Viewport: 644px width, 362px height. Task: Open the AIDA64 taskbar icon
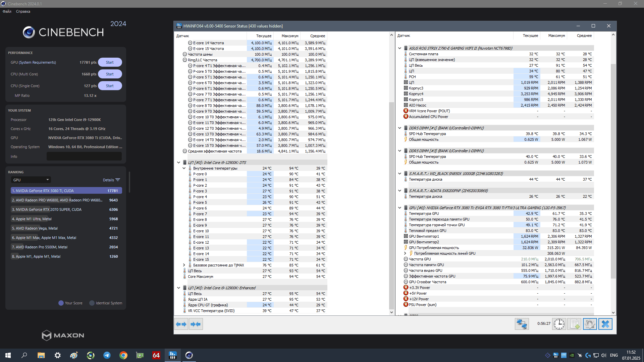(156, 355)
